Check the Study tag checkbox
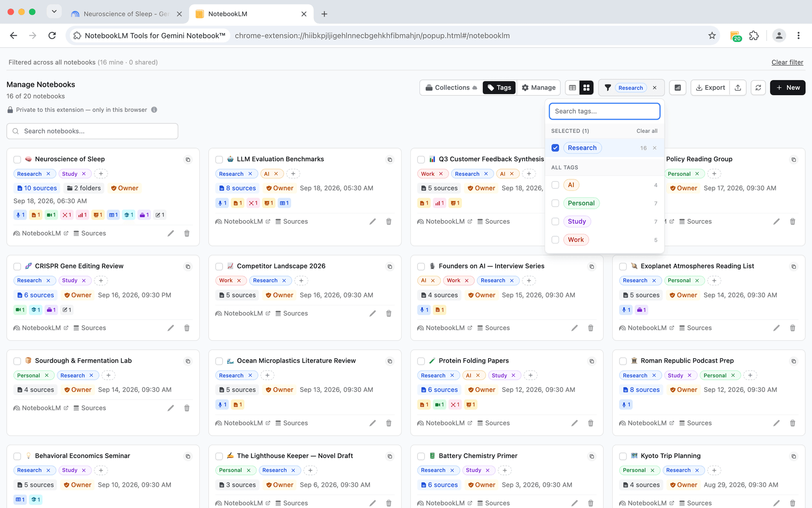Image resolution: width=812 pixels, height=508 pixels. click(x=555, y=221)
